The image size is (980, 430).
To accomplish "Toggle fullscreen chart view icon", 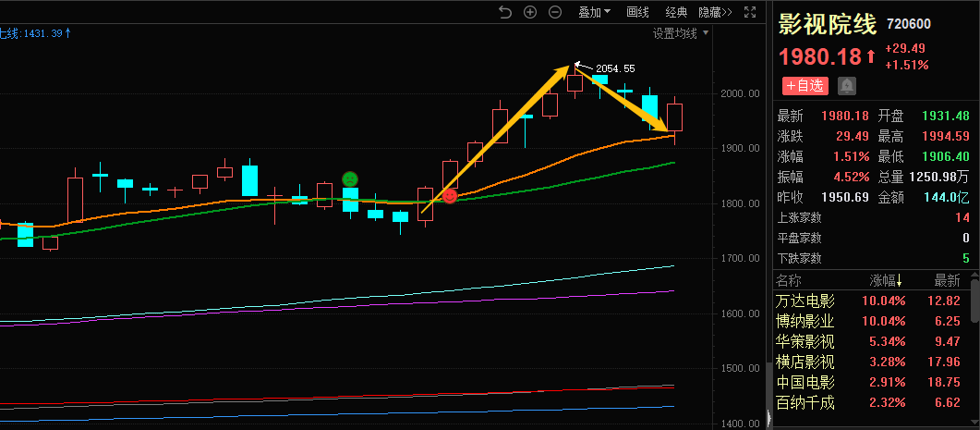I will pyautogui.click(x=750, y=12).
